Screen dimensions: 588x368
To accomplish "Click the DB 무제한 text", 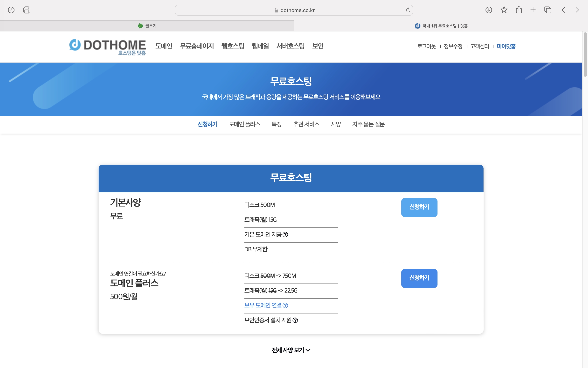I will pos(256,249).
